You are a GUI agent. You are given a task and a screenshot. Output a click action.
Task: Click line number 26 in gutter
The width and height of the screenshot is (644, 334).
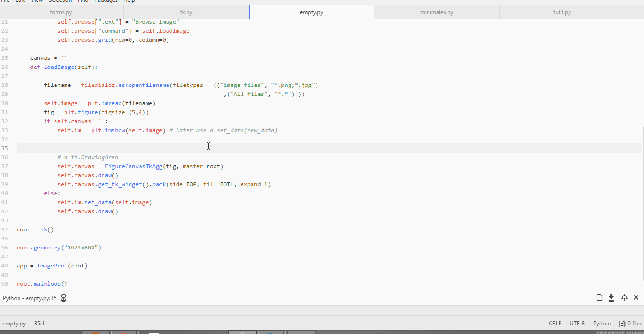pos(5,67)
